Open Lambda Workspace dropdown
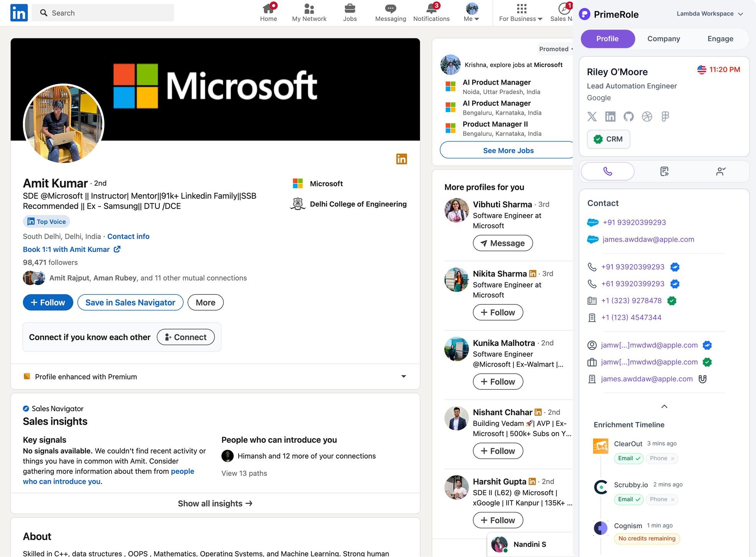This screenshot has width=756, height=557. (710, 14)
